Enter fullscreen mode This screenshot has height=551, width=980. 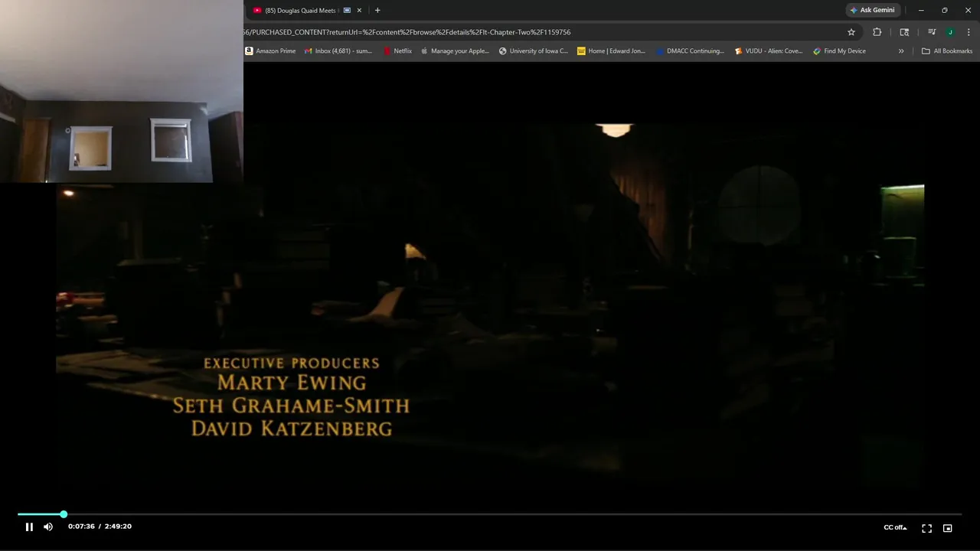point(926,528)
